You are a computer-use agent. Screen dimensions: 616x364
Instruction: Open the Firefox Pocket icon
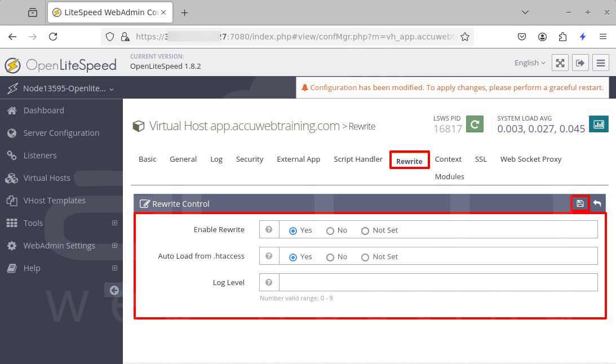click(522, 37)
